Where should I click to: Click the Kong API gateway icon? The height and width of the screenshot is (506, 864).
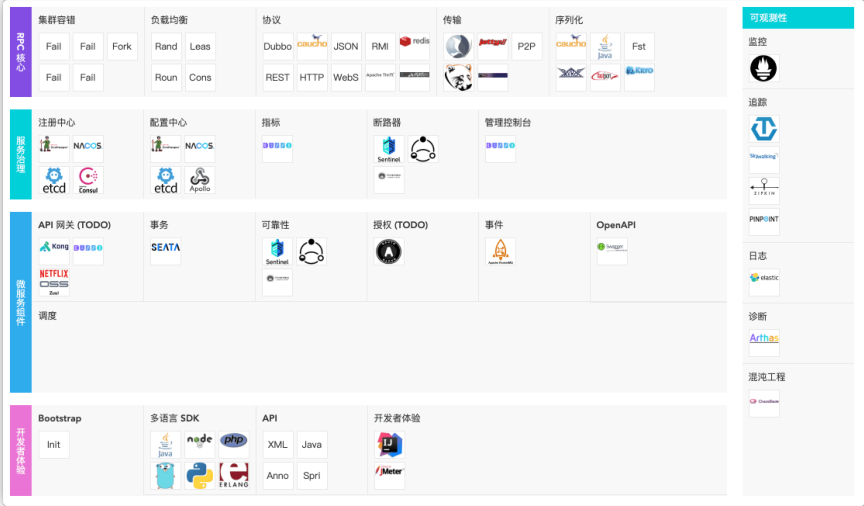(x=54, y=247)
